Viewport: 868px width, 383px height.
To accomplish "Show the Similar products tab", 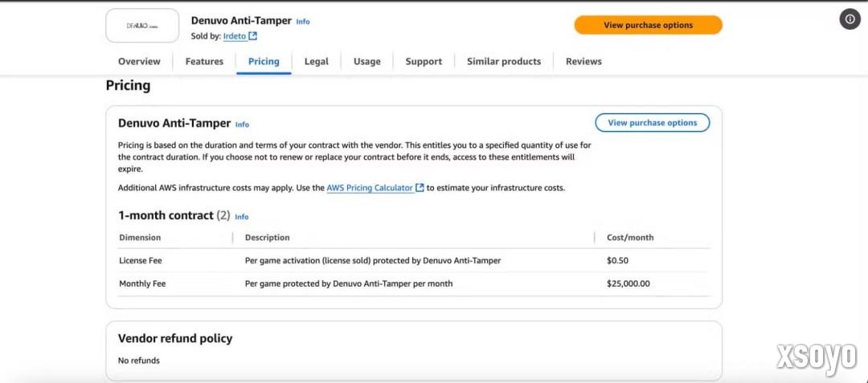I will [x=504, y=62].
